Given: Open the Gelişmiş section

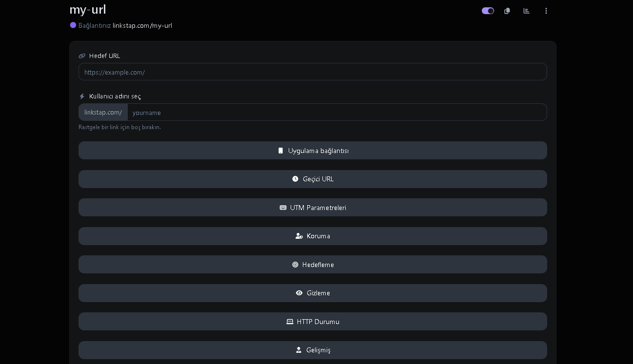Looking at the screenshot, I should (313, 350).
